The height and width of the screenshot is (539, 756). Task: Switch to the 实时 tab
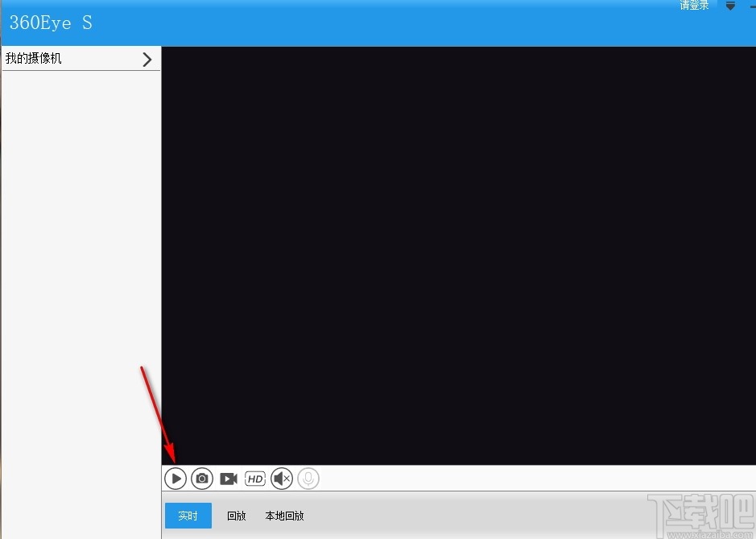[x=188, y=516]
